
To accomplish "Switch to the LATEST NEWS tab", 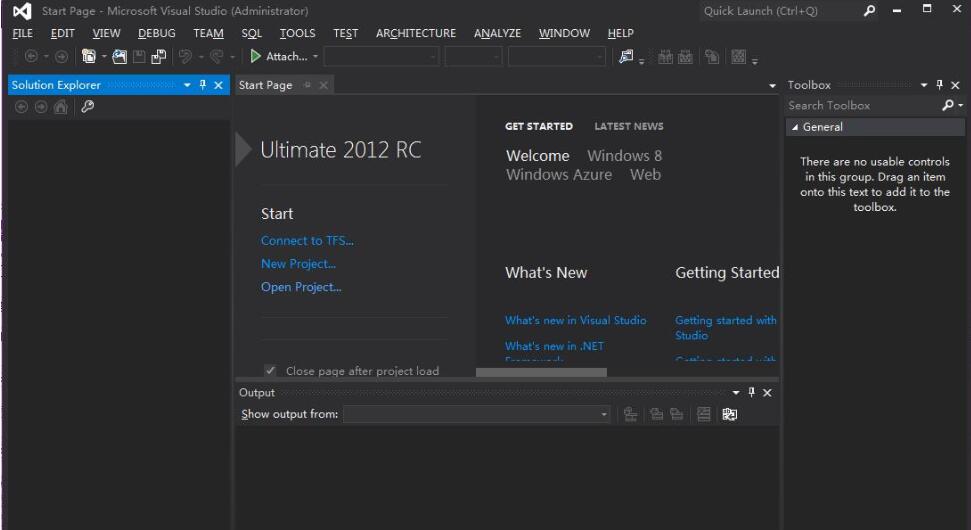I will point(629,126).
